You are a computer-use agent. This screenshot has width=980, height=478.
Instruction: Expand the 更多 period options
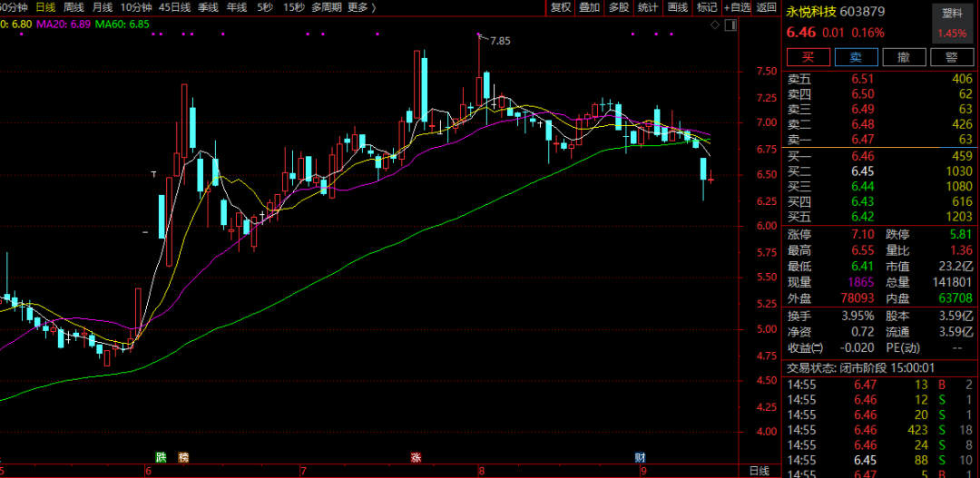pos(360,7)
